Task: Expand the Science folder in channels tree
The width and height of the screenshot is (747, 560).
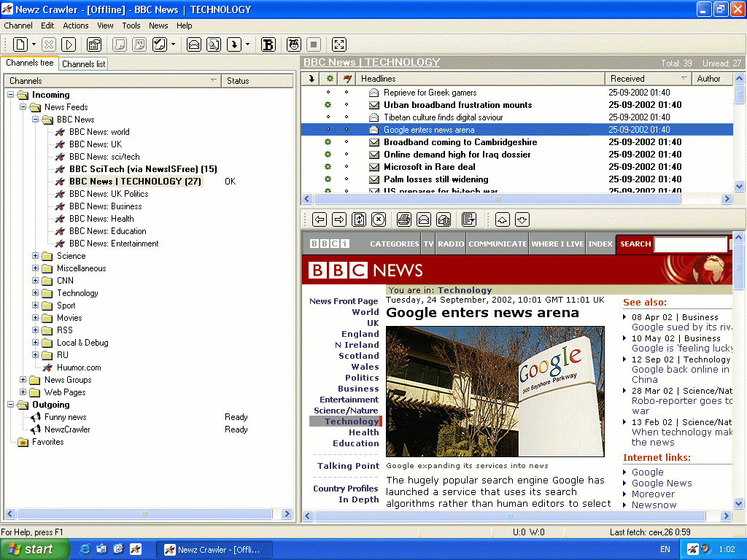Action: pos(35,256)
